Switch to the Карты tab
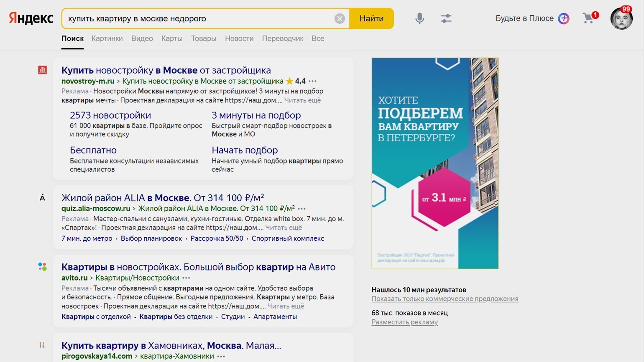The image size is (644, 362). point(172,38)
